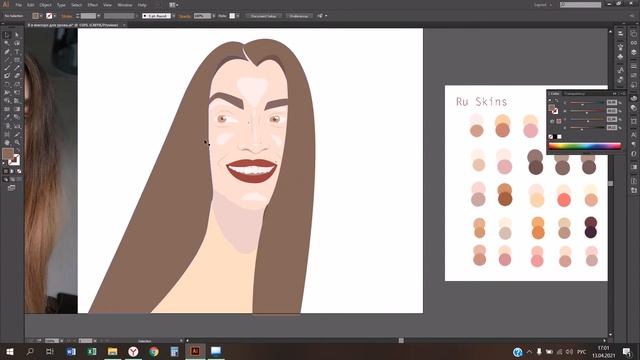This screenshot has height=360, width=640.
Task: Switch to the Transparency panel tab
Action: [574, 94]
